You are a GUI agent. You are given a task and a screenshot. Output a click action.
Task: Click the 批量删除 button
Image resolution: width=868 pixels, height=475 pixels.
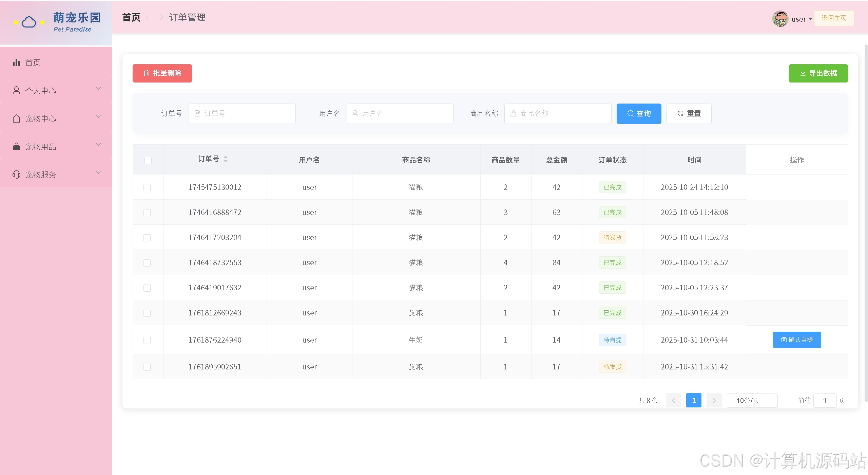coord(162,73)
